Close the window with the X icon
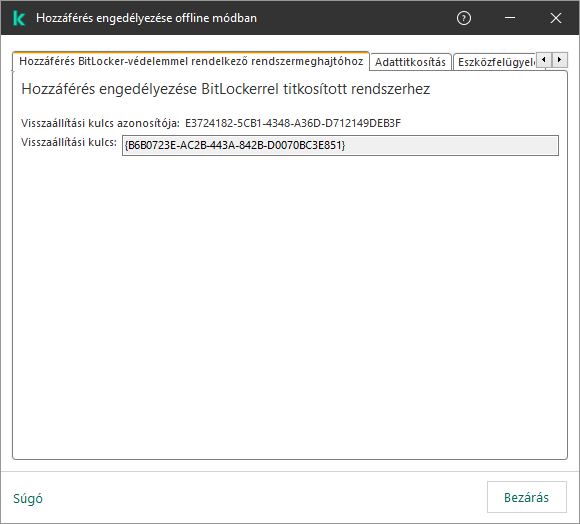 point(556,18)
